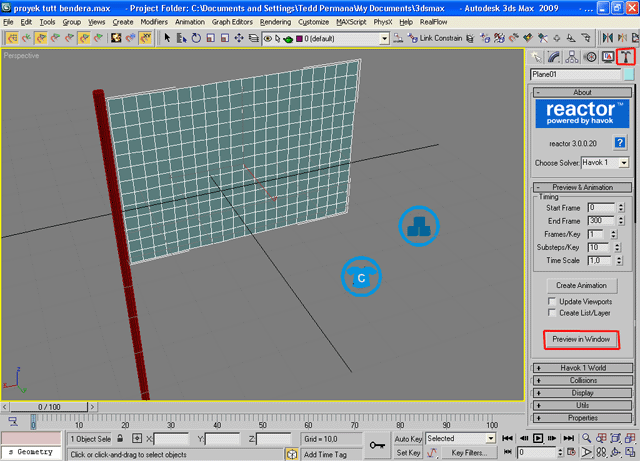Click the curve tangent icon beside Set Key
Screen dimensions: 640x461
(x=432, y=453)
